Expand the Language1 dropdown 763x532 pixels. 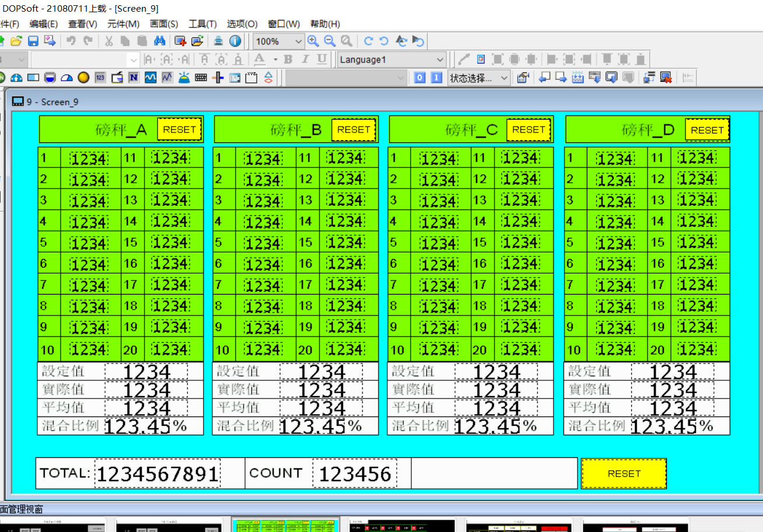tap(440, 60)
